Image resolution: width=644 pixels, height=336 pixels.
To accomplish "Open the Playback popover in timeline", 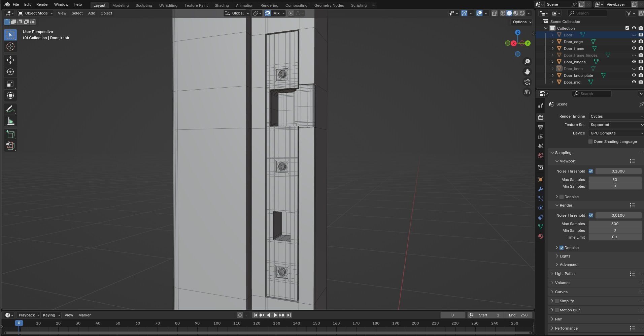I will pos(29,315).
